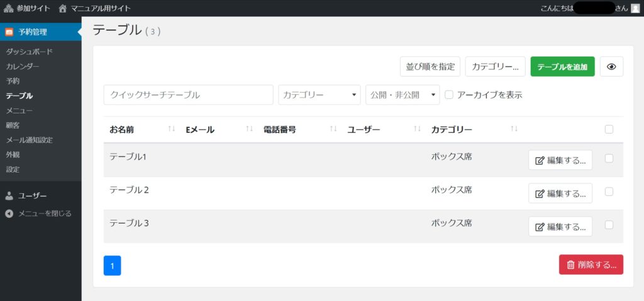
Task: Open the カテゴリー filter dropdown
Action: tap(319, 95)
